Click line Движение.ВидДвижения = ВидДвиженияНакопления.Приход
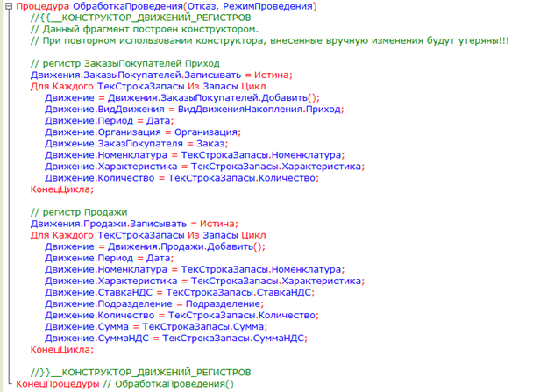The height and width of the screenshot is (392, 547). coord(195,110)
